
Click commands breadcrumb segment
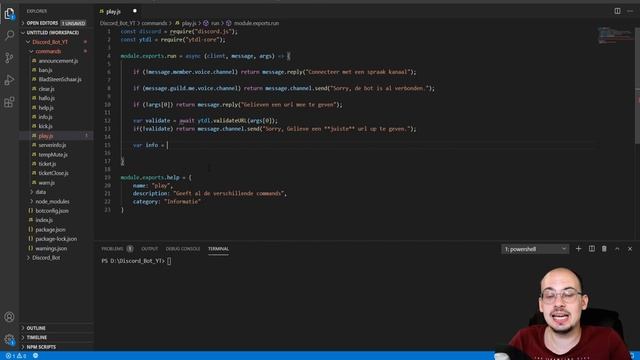click(x=154, y=23)
